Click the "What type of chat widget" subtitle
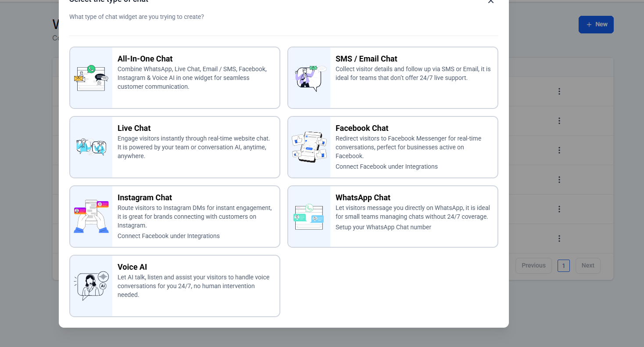Viewport: 644px width, 347px height. pos(136,17)
